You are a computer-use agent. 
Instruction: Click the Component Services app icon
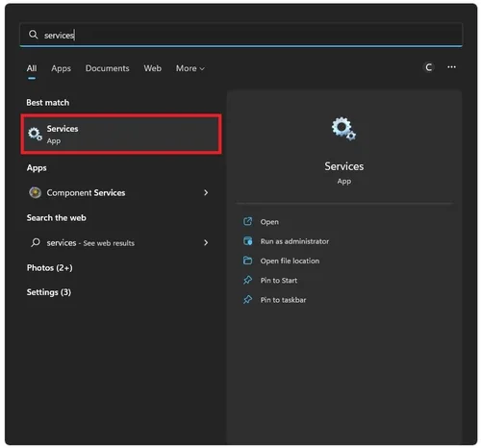click(x=35, y=192)
